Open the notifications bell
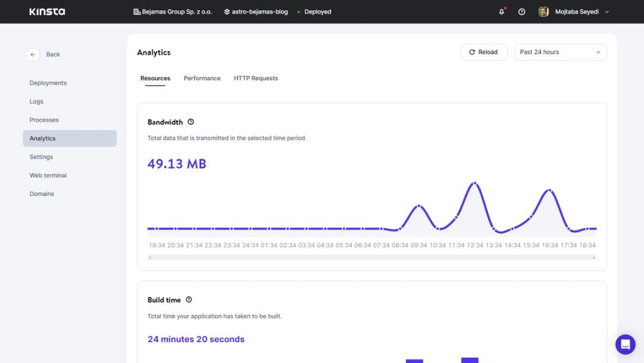 click(501, 11)
